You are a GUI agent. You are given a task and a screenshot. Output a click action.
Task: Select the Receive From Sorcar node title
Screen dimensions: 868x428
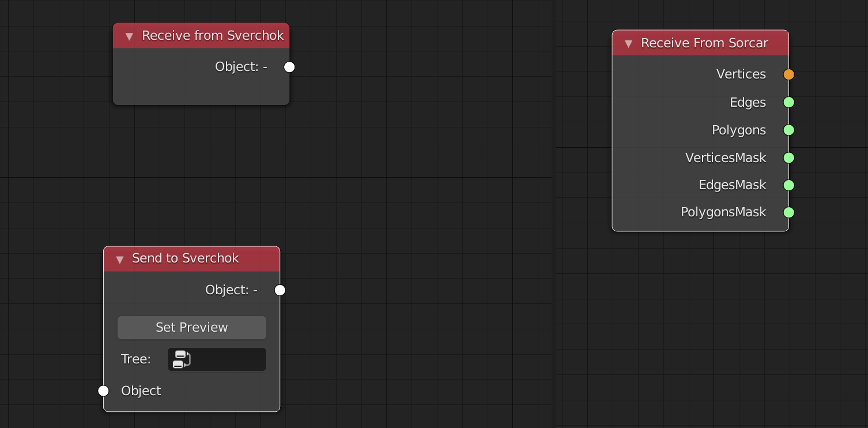coord(704,43)
